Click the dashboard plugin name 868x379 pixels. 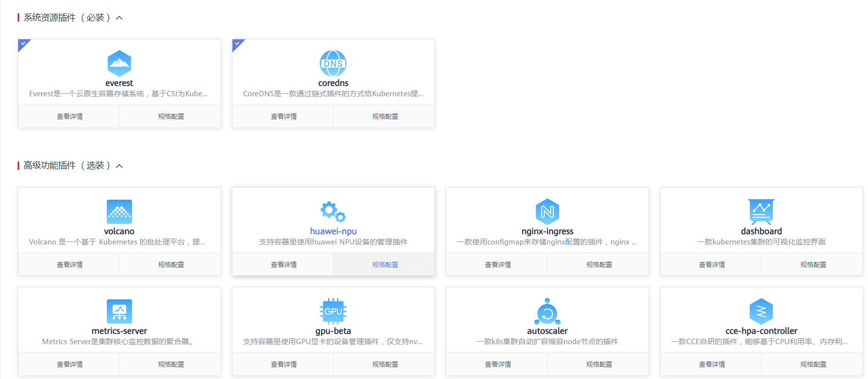pos(761,231)
